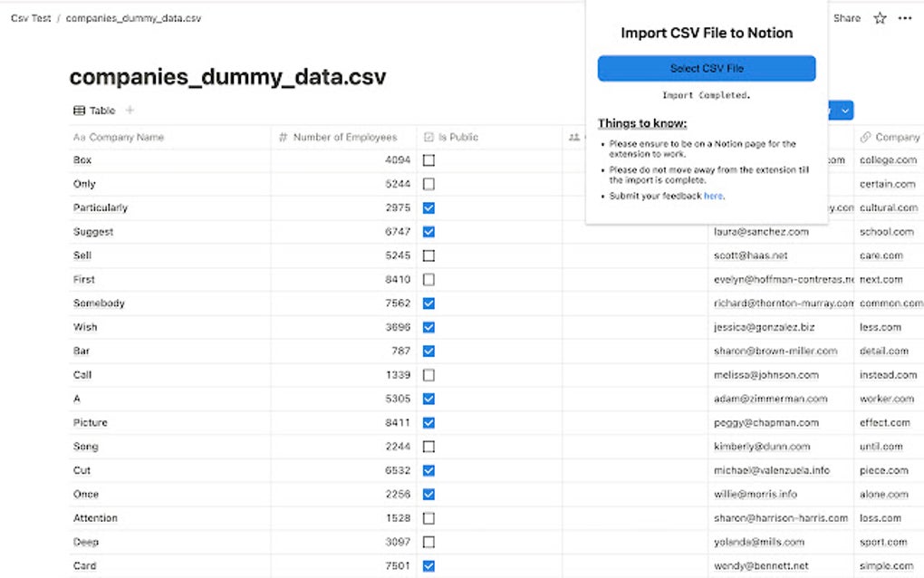Screen dimensions: 924x578
Task: Check the Is Public checkbox for Box
Action: pyautogui.click(x=428, y=159)
